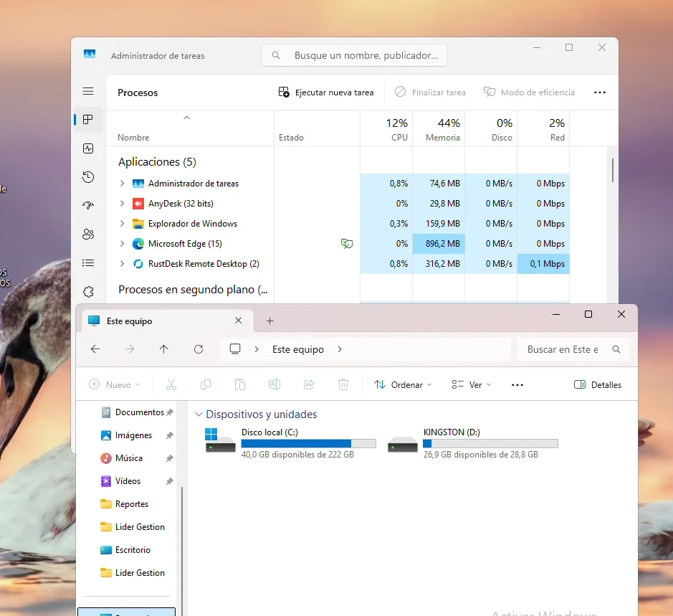Open the Performance page icon in sidebar

coord(88,148)
